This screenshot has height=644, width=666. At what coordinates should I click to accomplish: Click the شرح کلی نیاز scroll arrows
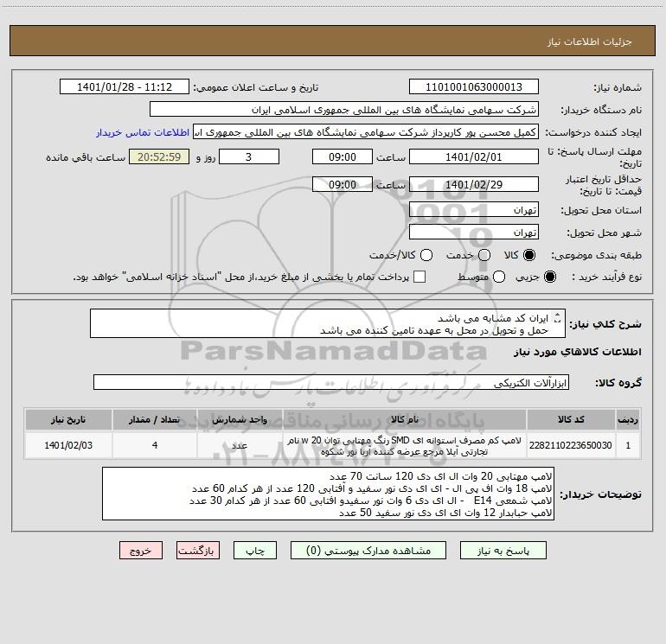[x=558, y=317]
